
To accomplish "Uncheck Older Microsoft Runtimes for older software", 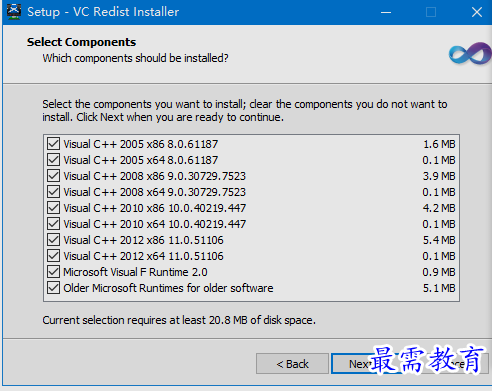I will coord(53,288).
